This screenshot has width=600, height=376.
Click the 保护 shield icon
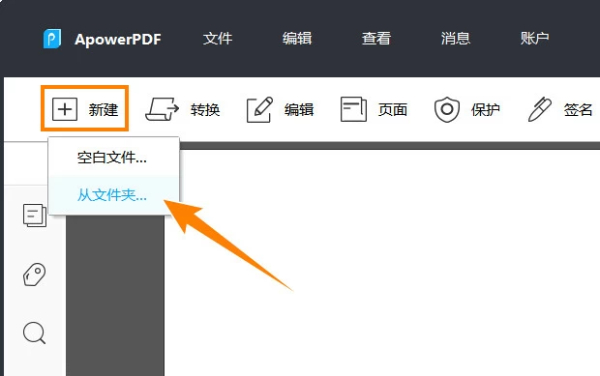point(447,109)
